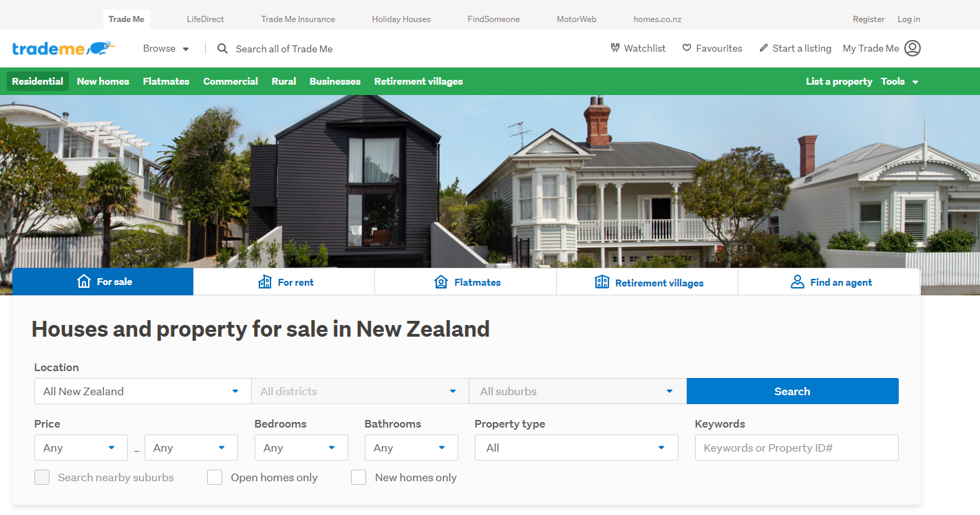Visit the Holiday Houses link
The width and height of the screenshot is (980, 515).
pos(401,19)
